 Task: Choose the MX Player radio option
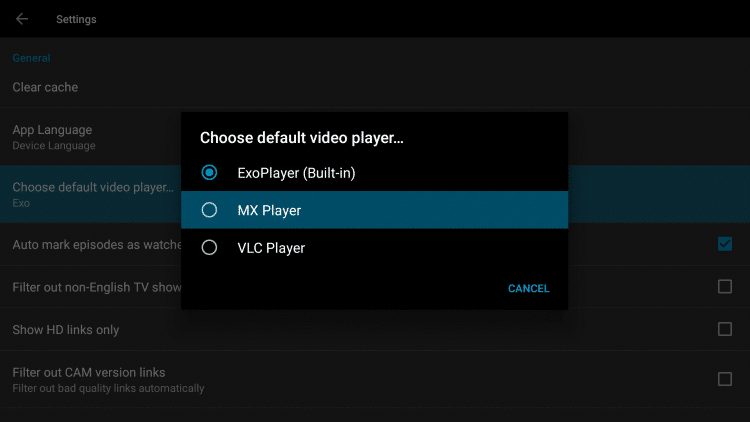pyautogui.click(x=209, y=210)
